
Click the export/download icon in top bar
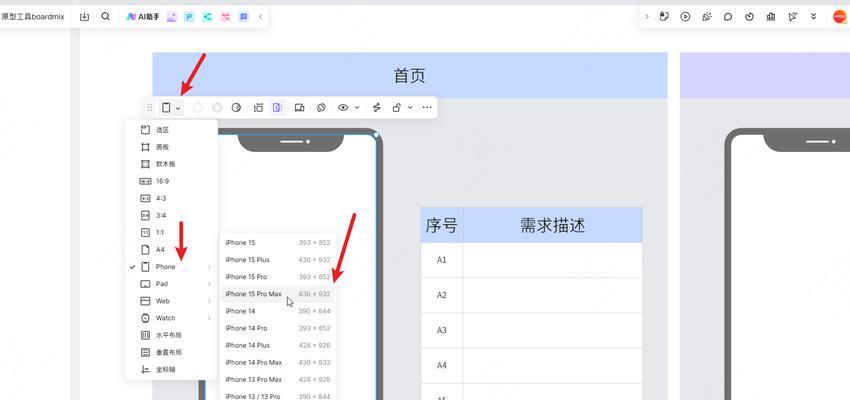[84, 17]
